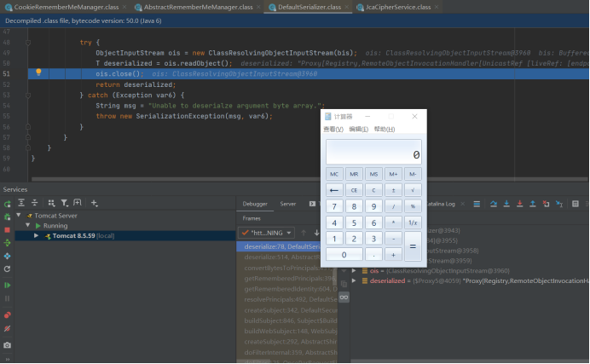Screen dimensions: 590x364
Task: Close the DefaultSerializer.class tab
Action: click(x=346, y=7)
